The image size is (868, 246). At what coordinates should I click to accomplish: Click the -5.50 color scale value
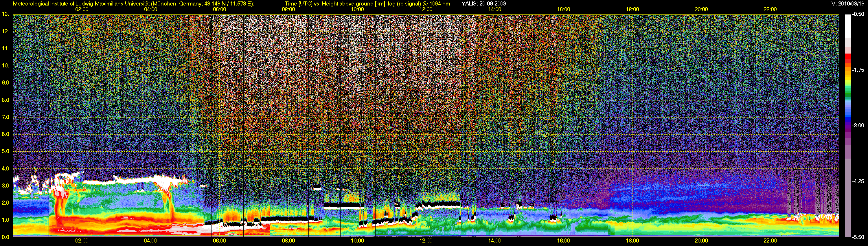[858, 237]
